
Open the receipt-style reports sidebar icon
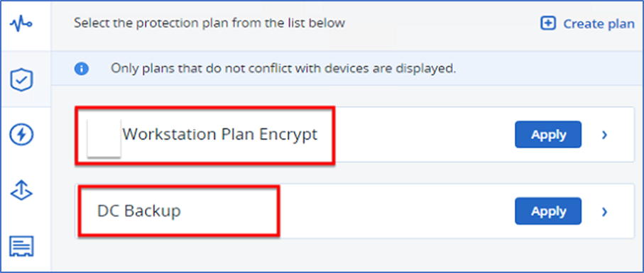[21, 246]
